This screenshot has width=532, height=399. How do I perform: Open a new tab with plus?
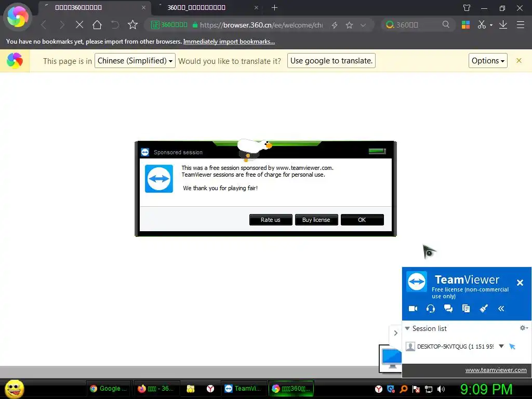274,7
